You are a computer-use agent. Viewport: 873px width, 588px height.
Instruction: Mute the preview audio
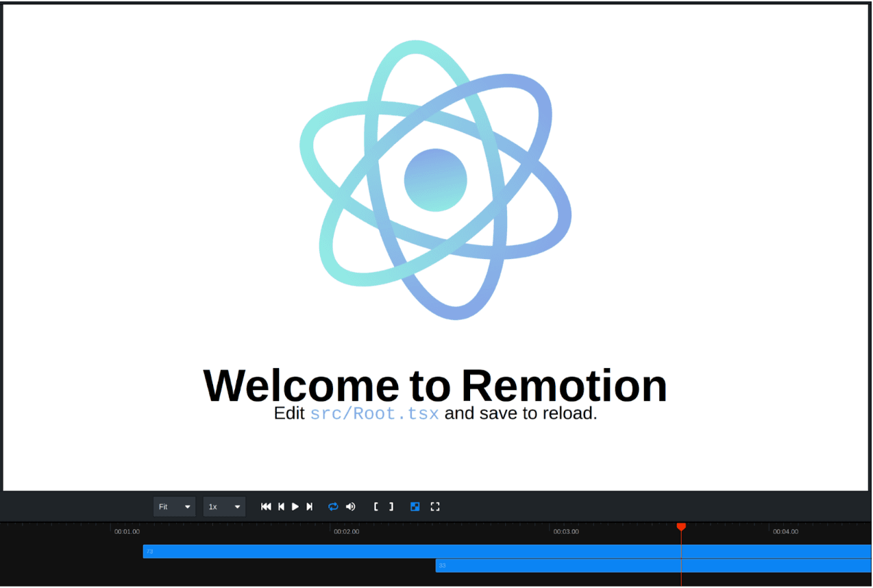pyautogui.click(x=351, y=507)
